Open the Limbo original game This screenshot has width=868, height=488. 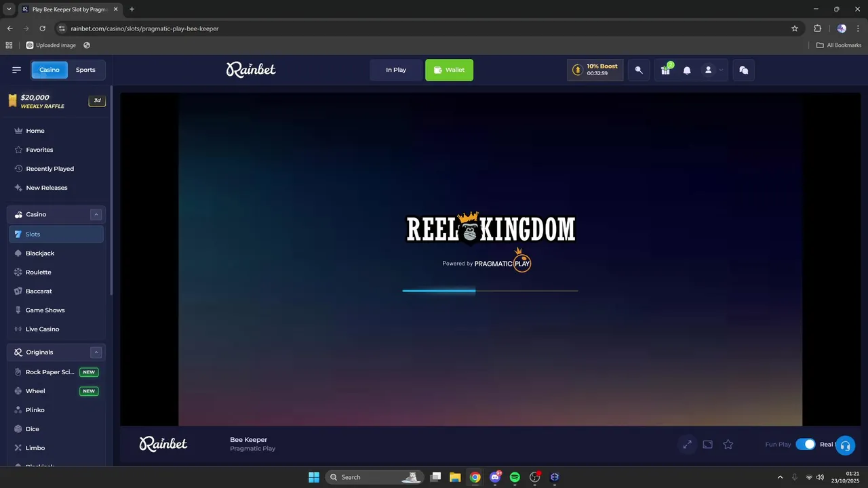coord(56,448)
